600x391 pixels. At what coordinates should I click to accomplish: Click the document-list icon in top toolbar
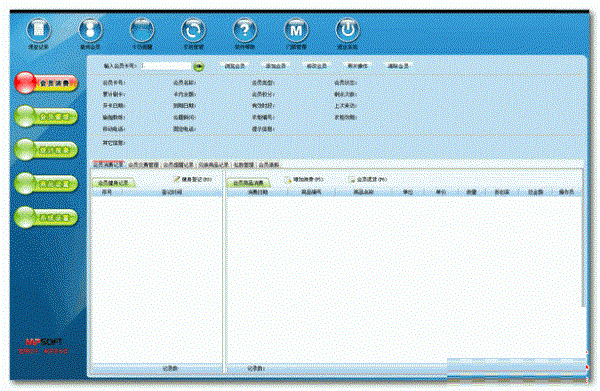pyautogui.click(x=39, y=30)
